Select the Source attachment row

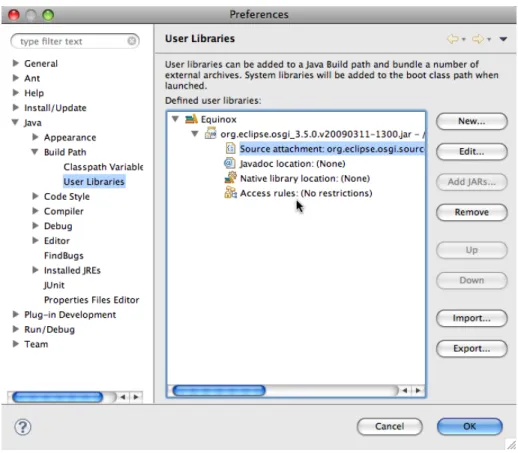[332, 149]
